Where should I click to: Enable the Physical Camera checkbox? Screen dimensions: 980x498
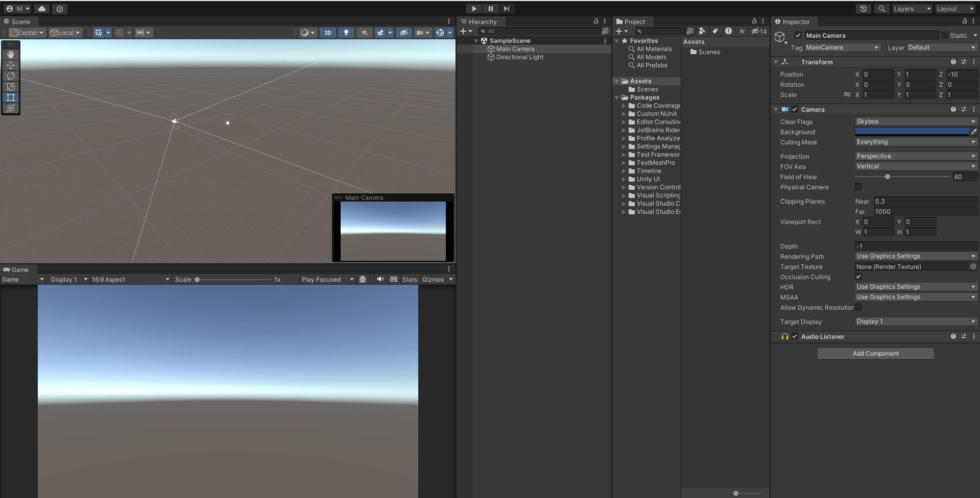pos(858,187)
